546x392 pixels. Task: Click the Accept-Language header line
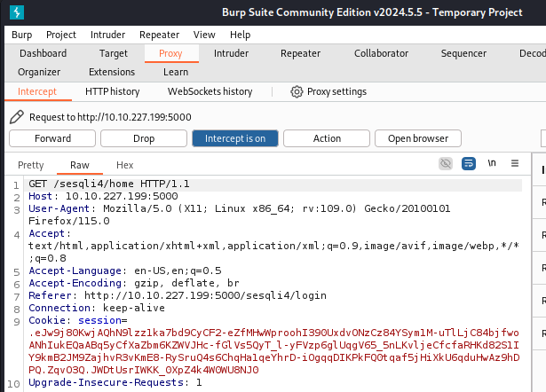(125, 270)
